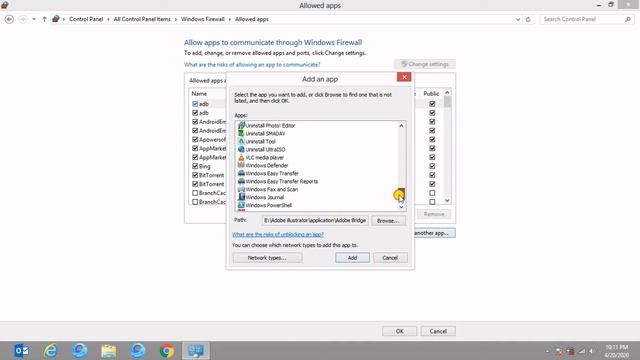
Task: Click Cancel at the bottom of Allowed apps window
Action: [438, 331]
